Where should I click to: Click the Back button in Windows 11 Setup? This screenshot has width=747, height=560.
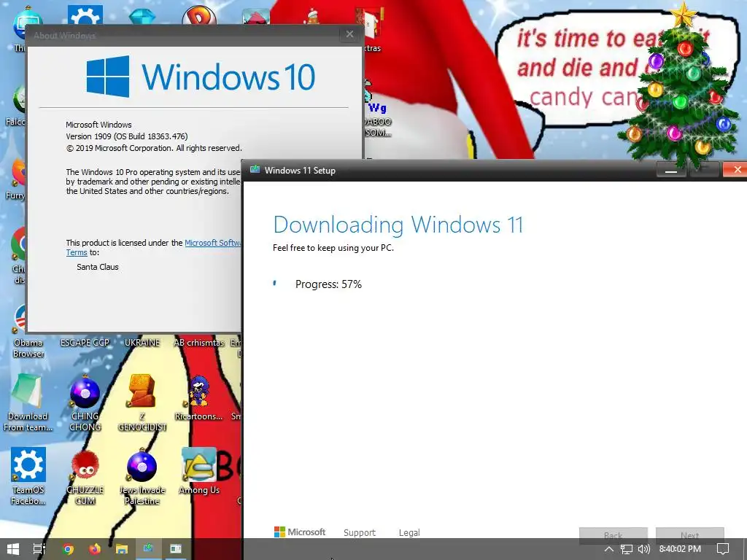tap(613, 535)
